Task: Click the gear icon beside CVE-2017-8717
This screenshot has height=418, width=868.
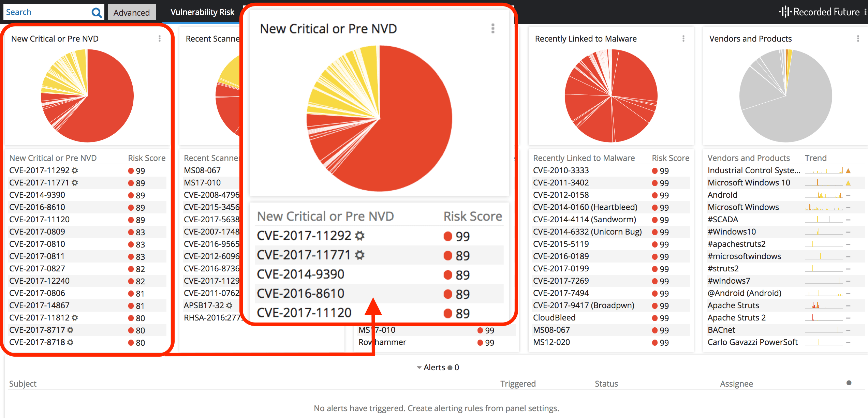Action: (x=70, y=330)
